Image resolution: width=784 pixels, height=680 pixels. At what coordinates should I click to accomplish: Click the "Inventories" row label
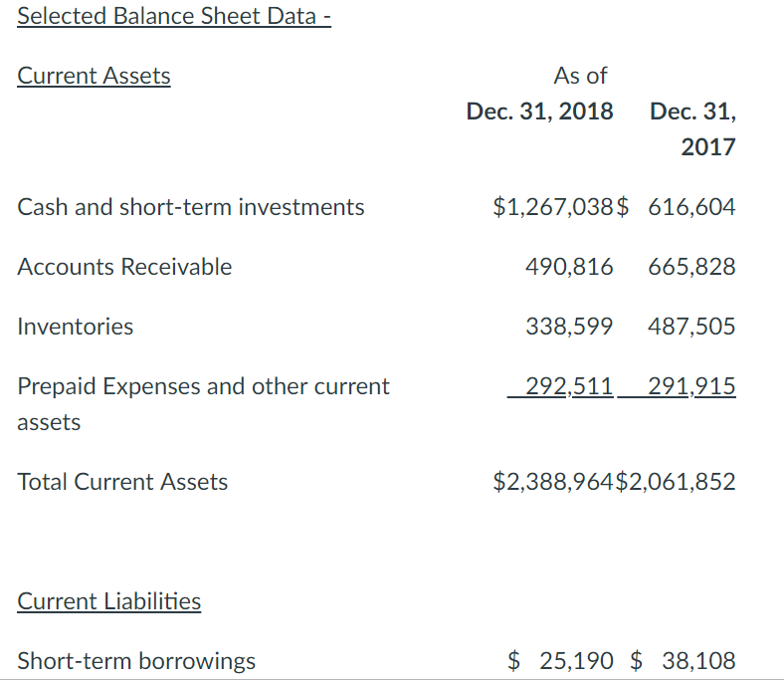[x=76, y=327]
